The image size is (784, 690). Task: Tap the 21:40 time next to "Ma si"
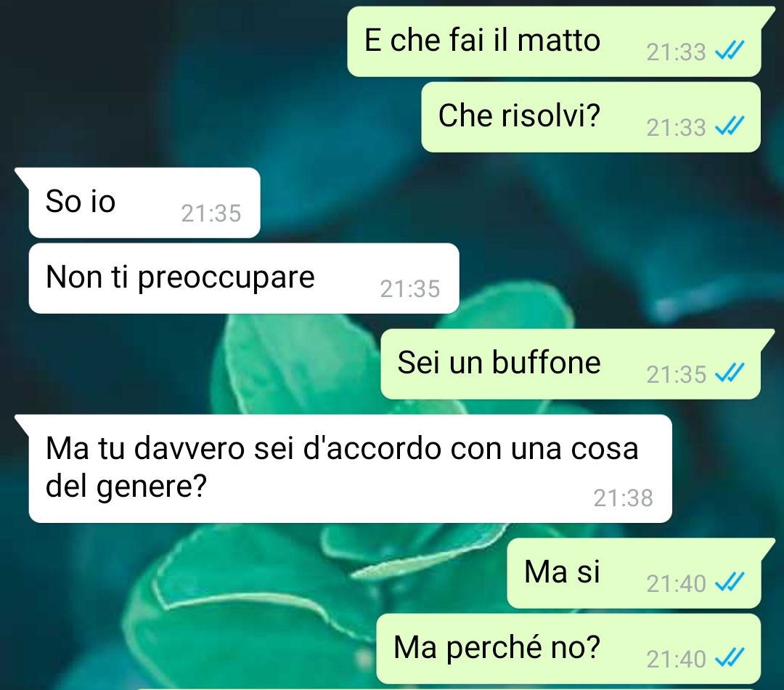[676, 583]
